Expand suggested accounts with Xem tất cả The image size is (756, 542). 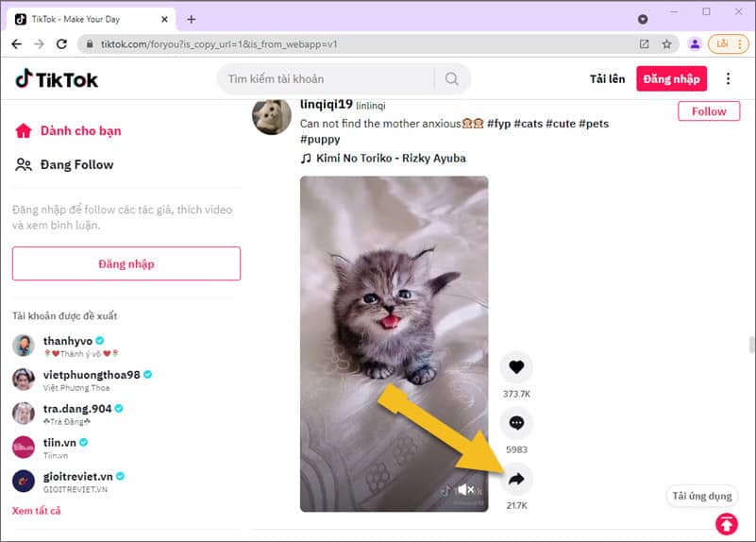pyautogui.click(x=37, y=511)
